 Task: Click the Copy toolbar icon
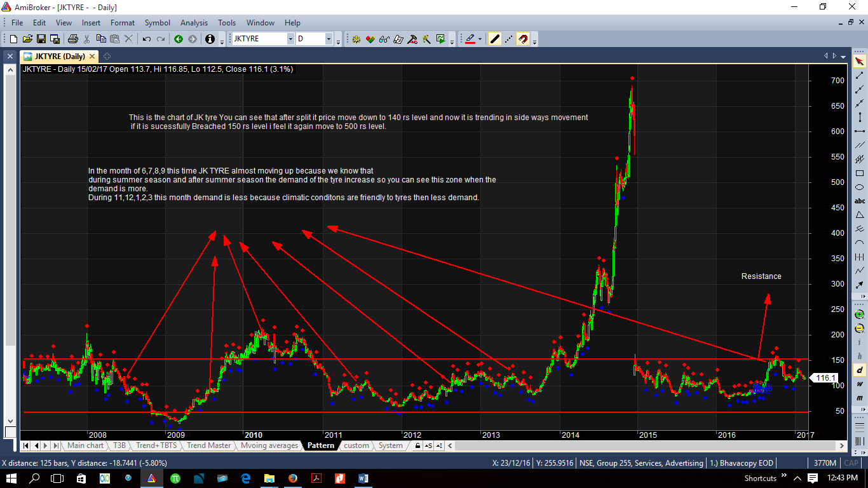tap(101, 39)
